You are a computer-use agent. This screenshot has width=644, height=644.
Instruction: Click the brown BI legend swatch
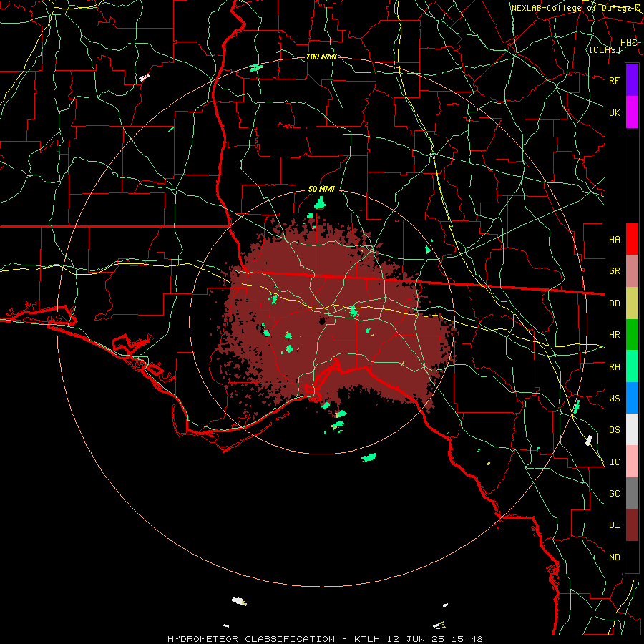[632, 525]
